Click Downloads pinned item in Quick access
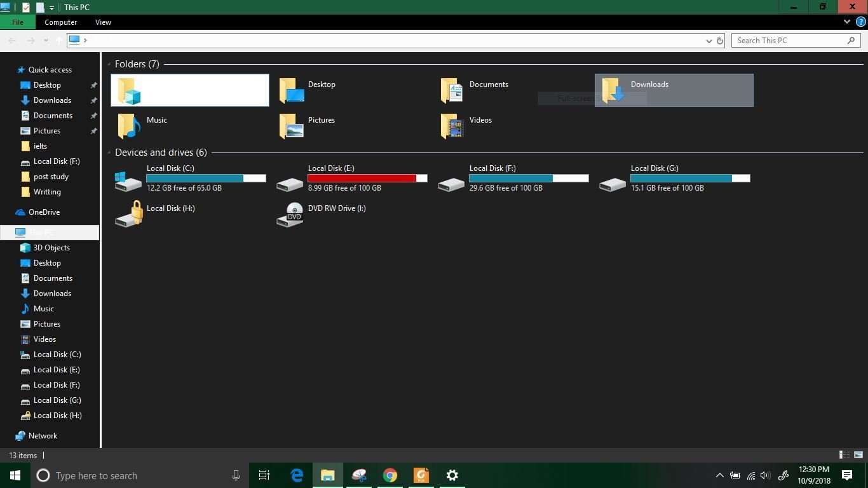 pyautogui.click(x=52, y=100)
